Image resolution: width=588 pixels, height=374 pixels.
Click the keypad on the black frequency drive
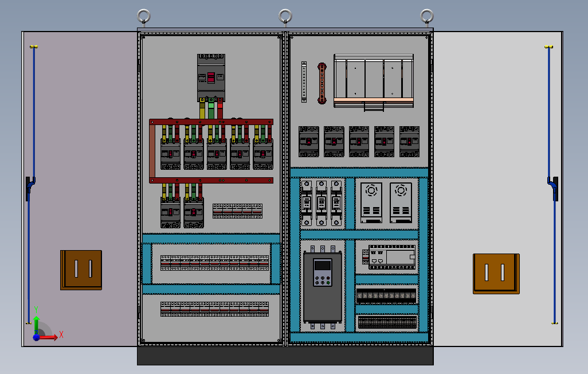[323, 272]
